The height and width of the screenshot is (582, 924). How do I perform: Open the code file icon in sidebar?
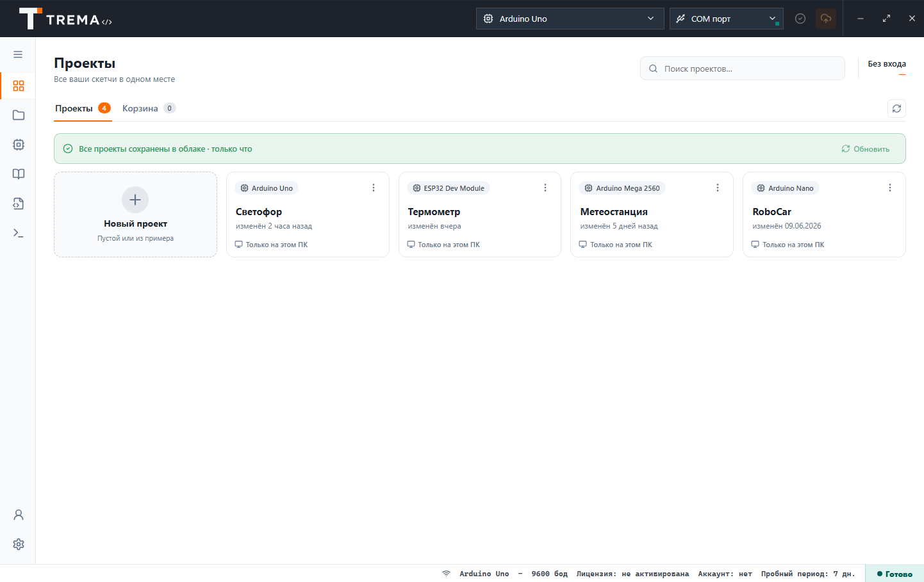(19, 204)
